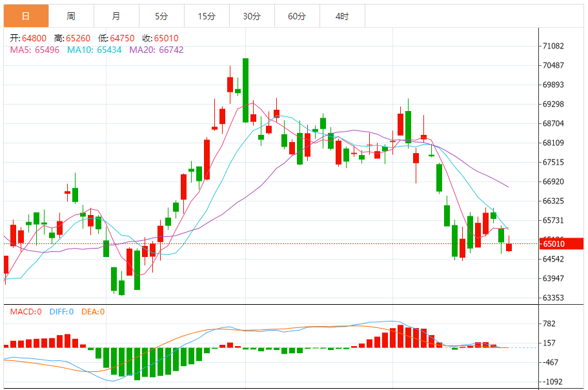
Task: Click the 65731 price axis label
Action: tap(554, 220)
